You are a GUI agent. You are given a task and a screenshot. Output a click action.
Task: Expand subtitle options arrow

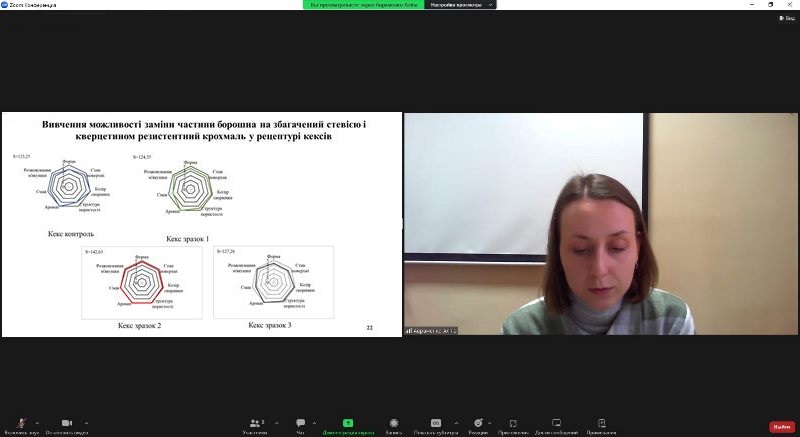point(456,423)
